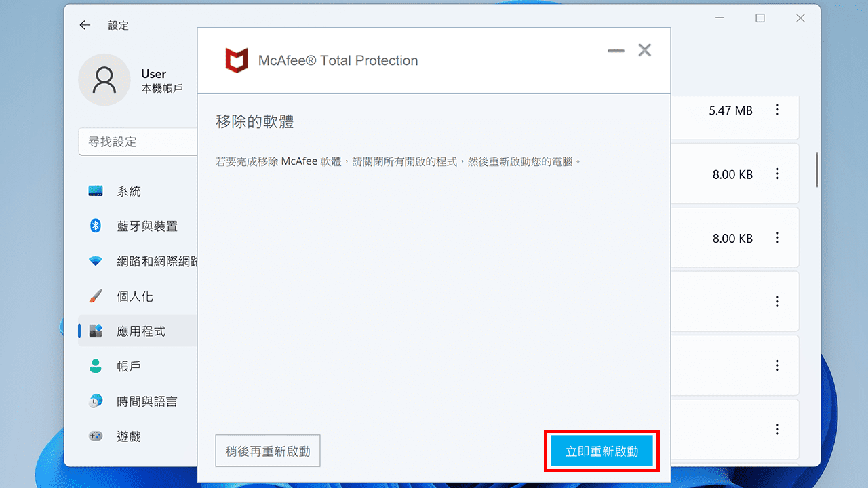The height and width of the screenshot is (488, 868).
Task: Minimize the McAfee Total Protection dialog
Action: pos(616,51)
